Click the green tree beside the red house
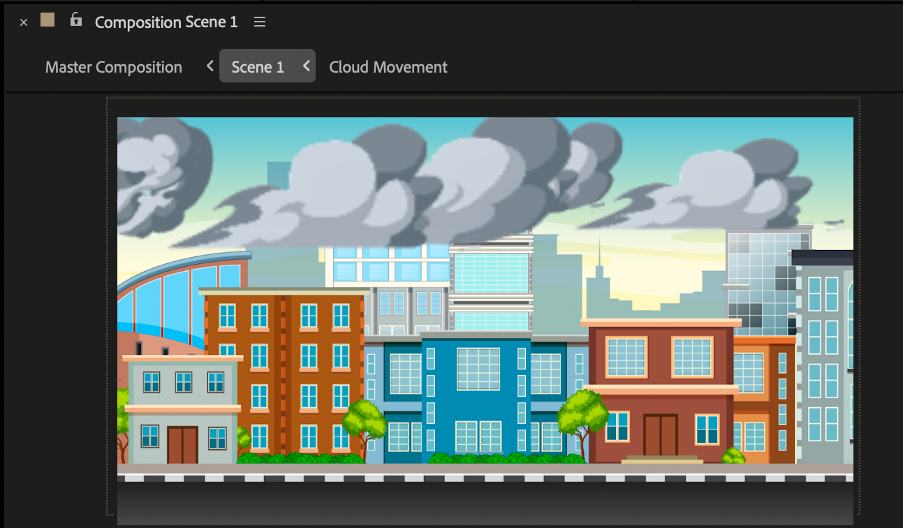 point(582,415)
